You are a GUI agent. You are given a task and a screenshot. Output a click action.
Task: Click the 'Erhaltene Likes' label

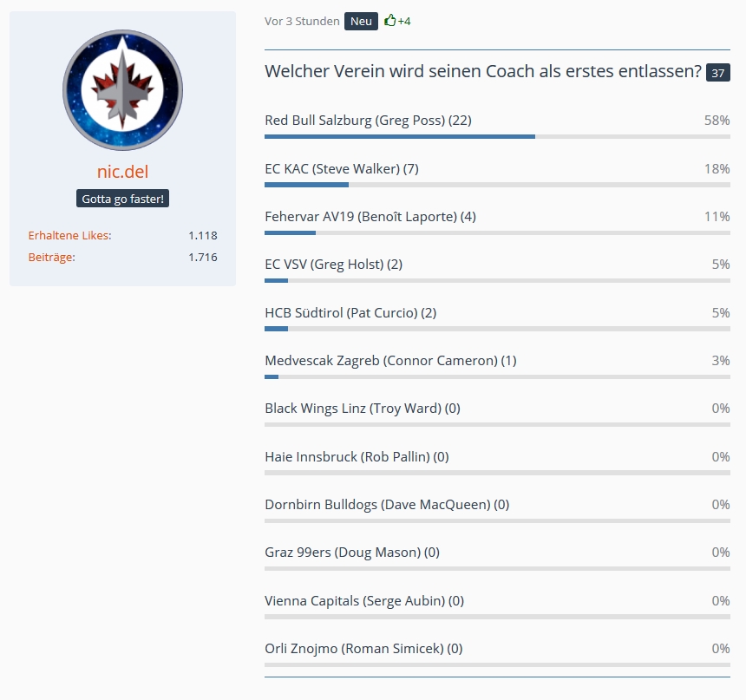[x=69, y=235]
